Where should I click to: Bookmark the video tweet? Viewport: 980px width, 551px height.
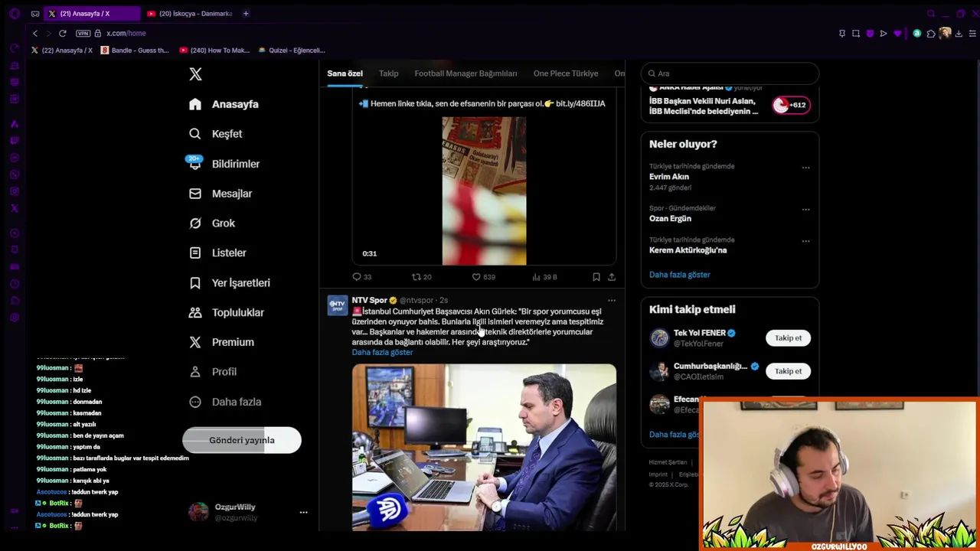(596, 277)
